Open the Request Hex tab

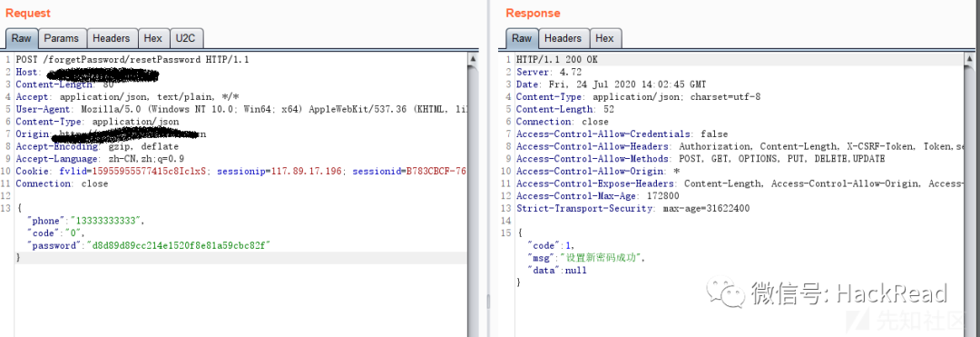click(x=152, y=38)
